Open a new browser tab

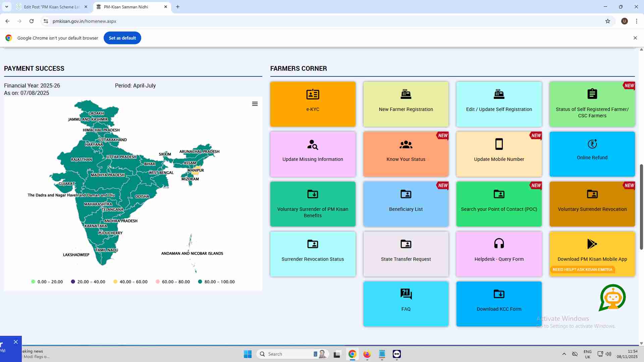point(178,7)
